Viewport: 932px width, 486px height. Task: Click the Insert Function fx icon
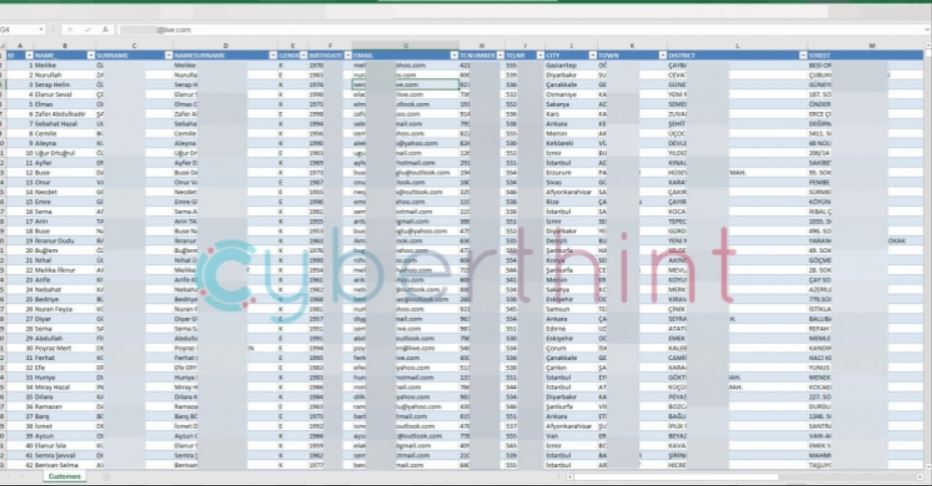[x=107, y=30]
